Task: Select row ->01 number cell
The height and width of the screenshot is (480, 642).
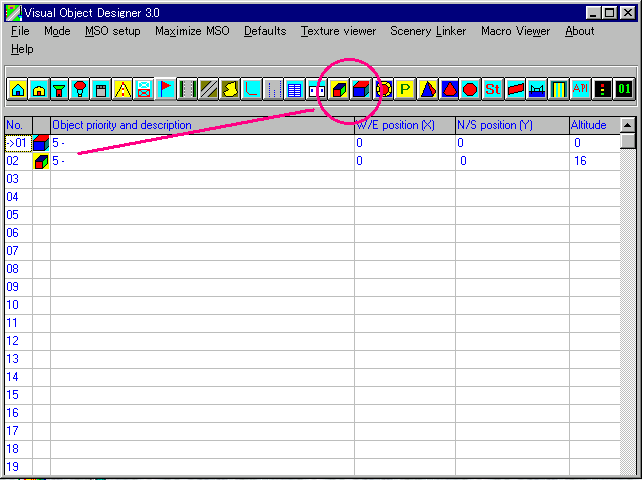Action: 18,143
